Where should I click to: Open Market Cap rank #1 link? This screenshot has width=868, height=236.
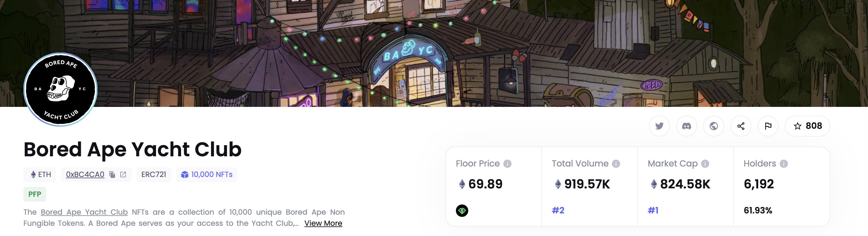[x=653, y=211]
